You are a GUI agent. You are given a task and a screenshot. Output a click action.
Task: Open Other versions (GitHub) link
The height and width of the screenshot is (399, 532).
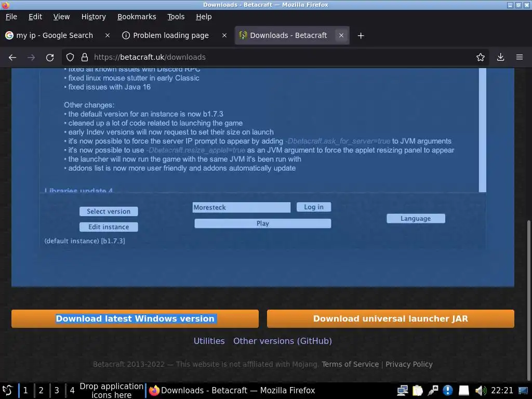tap(282, 341)
